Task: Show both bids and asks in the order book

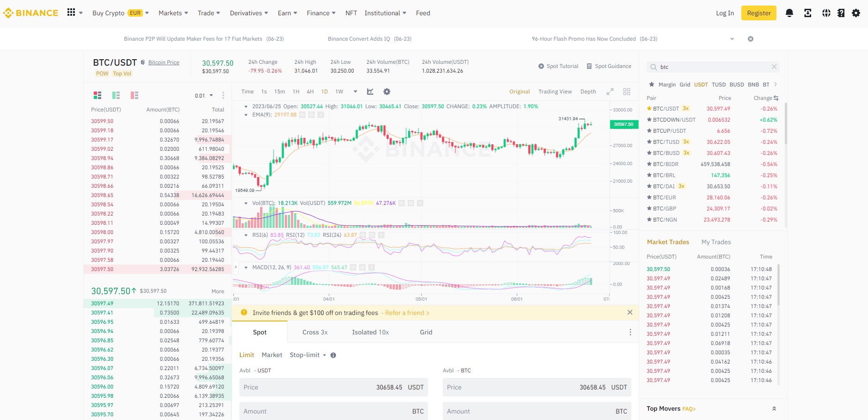Action: 98,95
